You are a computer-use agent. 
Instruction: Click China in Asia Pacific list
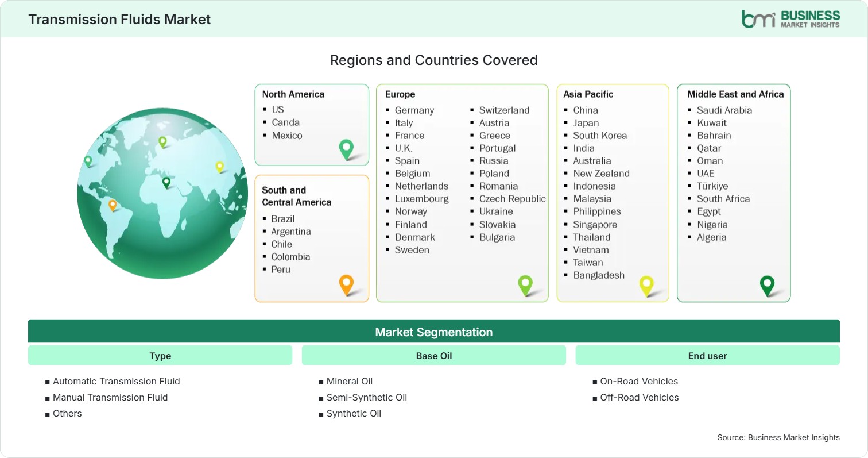586,110
